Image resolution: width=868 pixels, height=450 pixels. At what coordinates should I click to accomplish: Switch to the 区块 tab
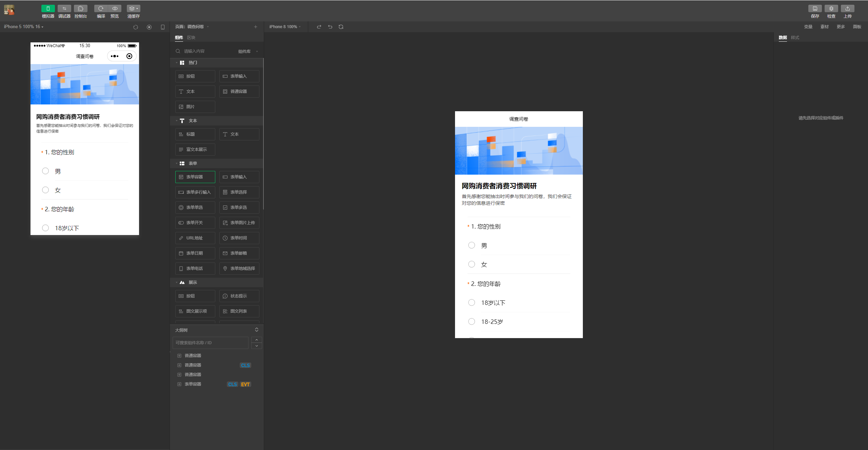(x=191, y=38)
